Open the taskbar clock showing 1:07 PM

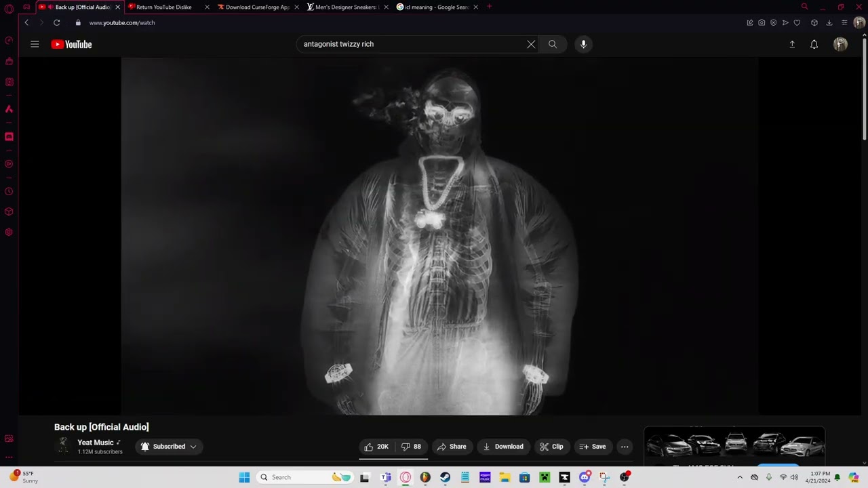[818, 477]
